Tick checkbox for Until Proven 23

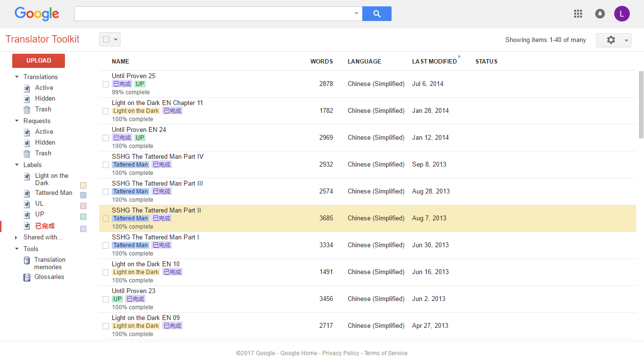[105, 299]
